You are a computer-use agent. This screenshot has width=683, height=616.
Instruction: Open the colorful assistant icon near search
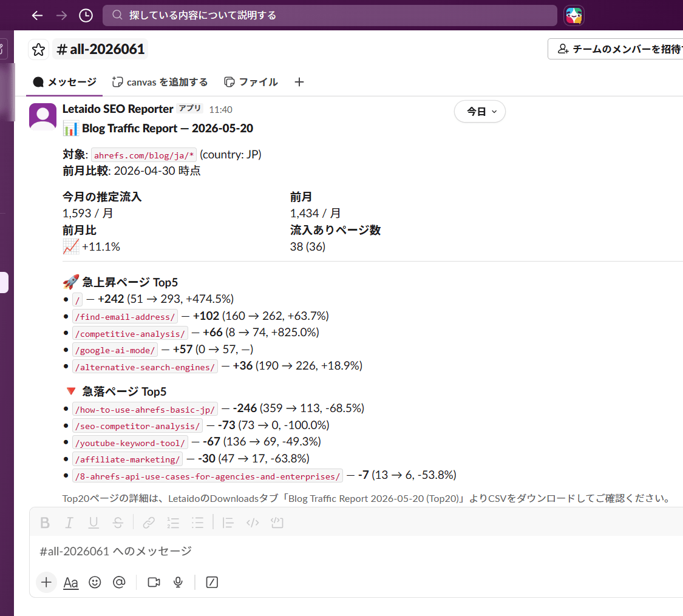(x=574, y=16)
